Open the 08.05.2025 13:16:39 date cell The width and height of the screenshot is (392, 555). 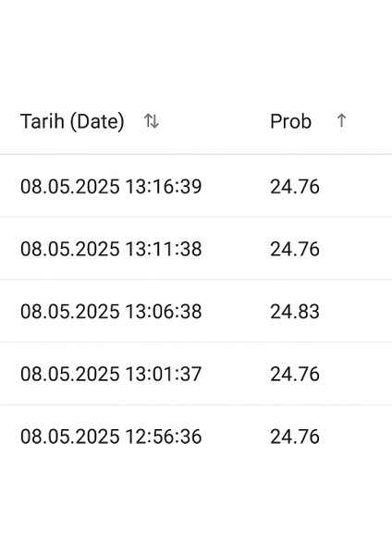[111, 187]
